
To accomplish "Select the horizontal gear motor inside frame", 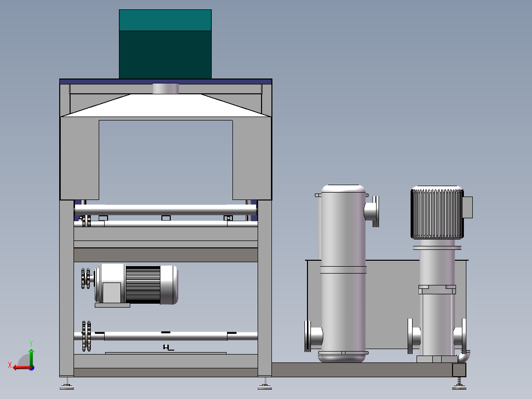I will click(136, 284).
